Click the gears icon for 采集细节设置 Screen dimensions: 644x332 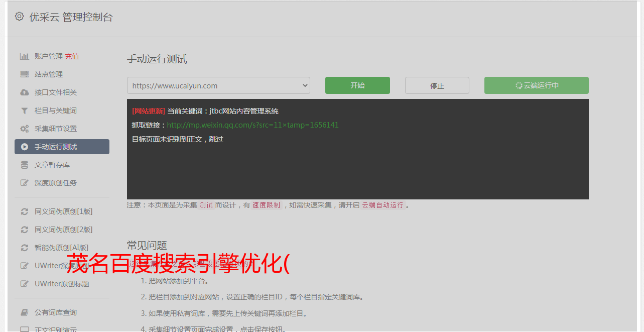click(x=24, y=129)
